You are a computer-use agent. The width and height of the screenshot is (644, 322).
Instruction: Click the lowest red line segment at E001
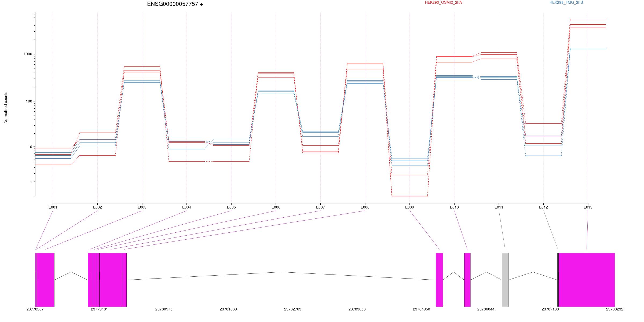(x=53, y=165)
